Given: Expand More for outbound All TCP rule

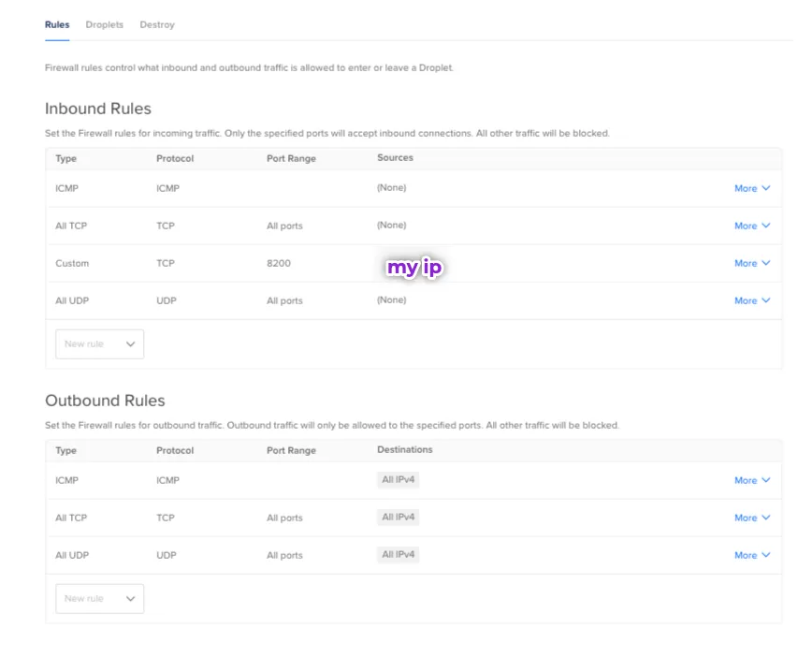Looking at the screenshot, I should click(x=751, y=518).
